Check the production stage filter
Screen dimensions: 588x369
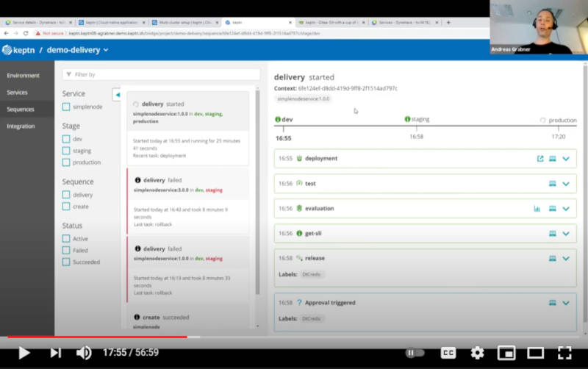tap(66, 162)
